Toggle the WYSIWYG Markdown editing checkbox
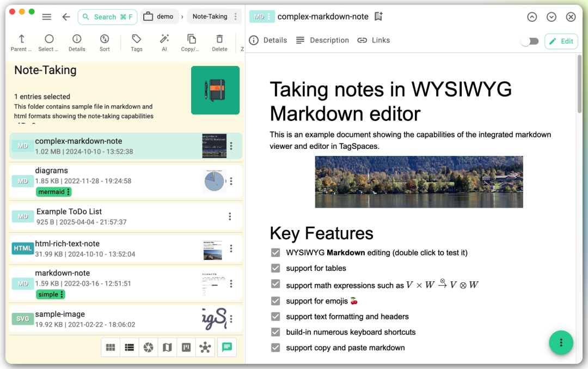588x369 pixels. coord(275,252)
